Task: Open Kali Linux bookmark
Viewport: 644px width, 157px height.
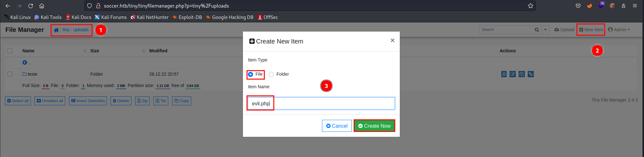Action: (x=18, y=17)
